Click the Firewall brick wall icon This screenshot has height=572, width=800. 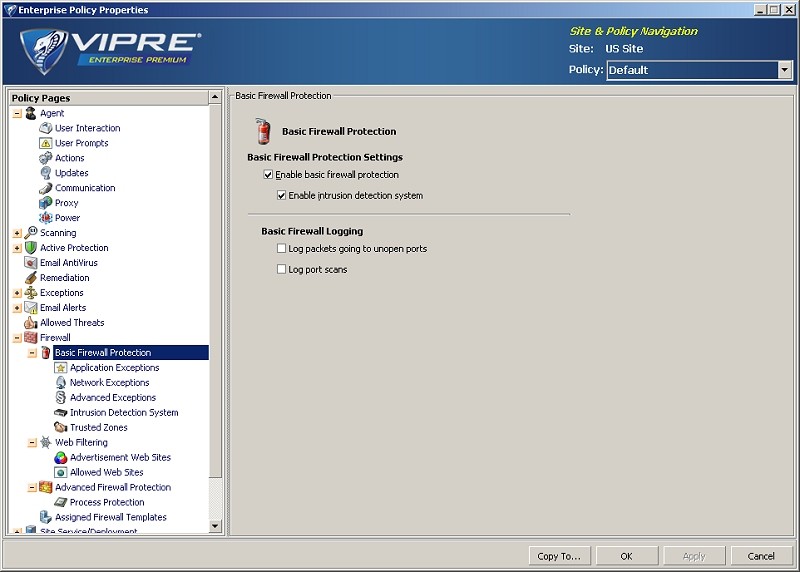pos(31,337)
